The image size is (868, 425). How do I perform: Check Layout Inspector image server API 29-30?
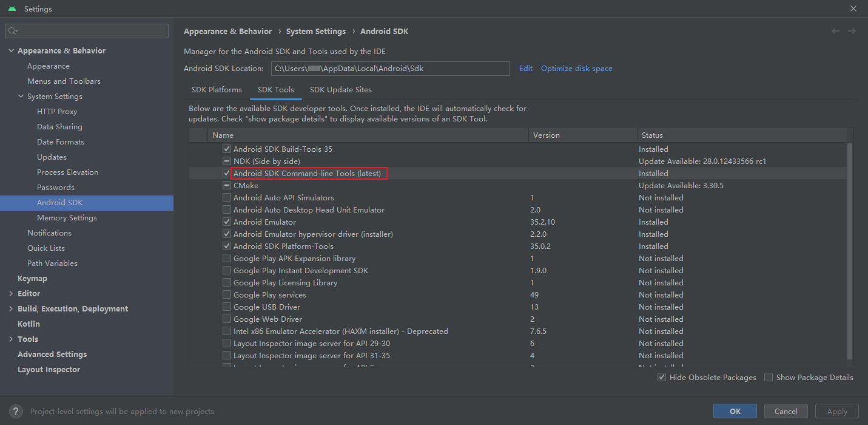pos(227,343)
